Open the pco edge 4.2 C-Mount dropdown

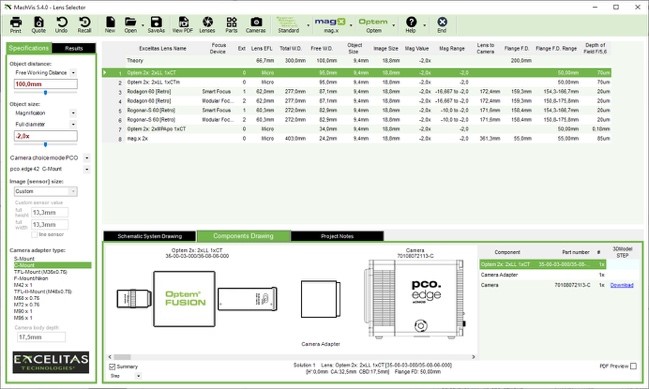[x=87, y=169]
